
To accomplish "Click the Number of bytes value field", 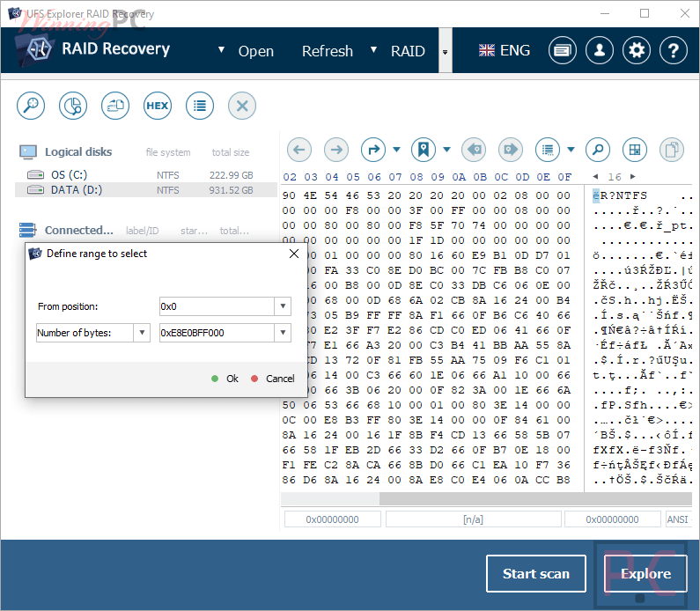I will [x=217, y=333].
